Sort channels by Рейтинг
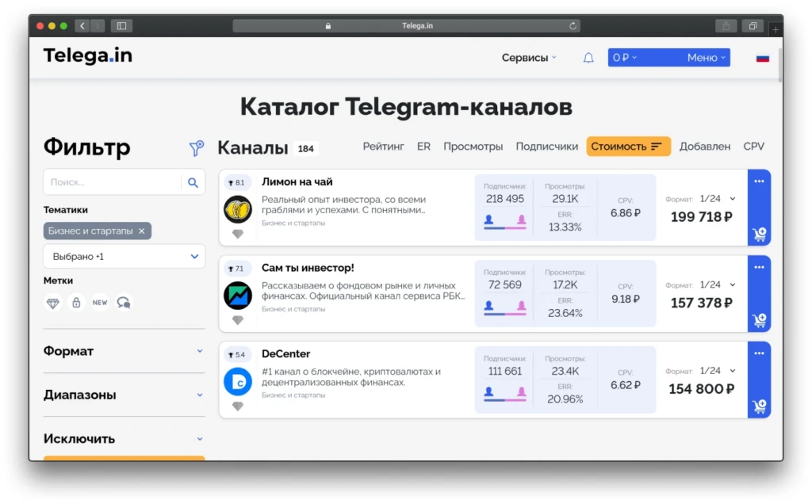Image resolution: width=812 pixels, height=504 pixels. tap(383, 147)
